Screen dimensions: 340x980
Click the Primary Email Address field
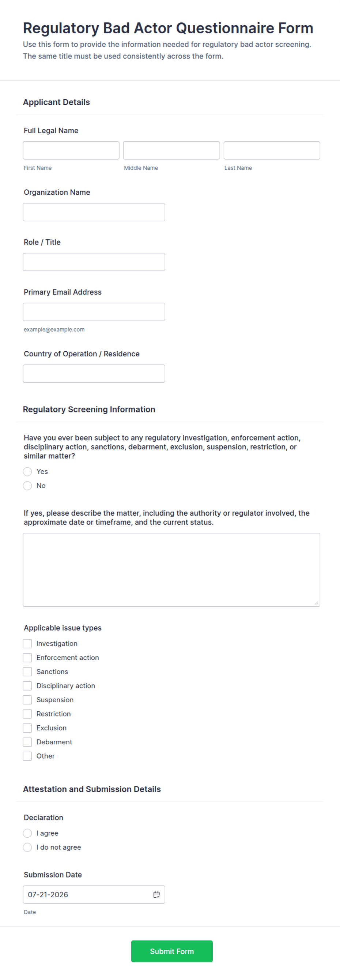[94, 312]
